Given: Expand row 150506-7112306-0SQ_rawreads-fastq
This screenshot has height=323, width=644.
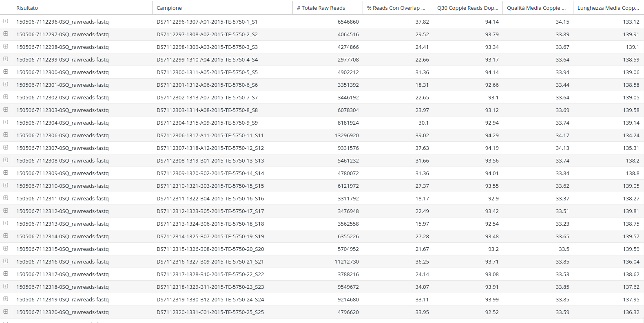Looking at the screenshot, I should click(6, 135).
